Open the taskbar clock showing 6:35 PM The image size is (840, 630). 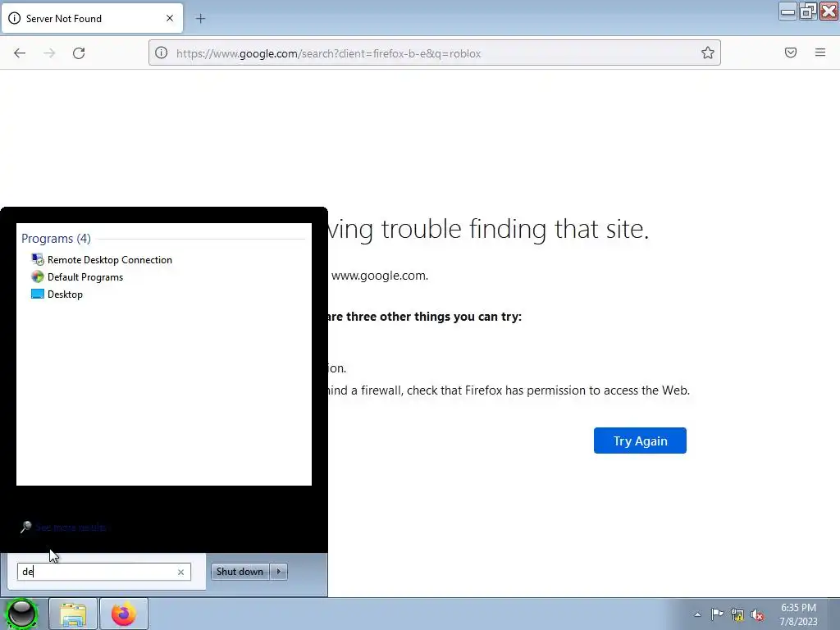pos(798,614)
